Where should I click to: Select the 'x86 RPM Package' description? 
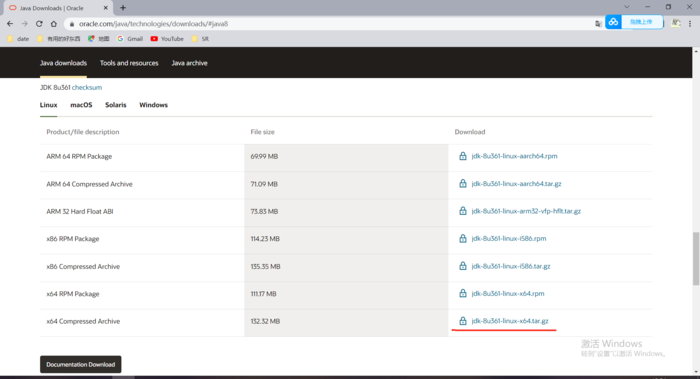coord(73,239)
